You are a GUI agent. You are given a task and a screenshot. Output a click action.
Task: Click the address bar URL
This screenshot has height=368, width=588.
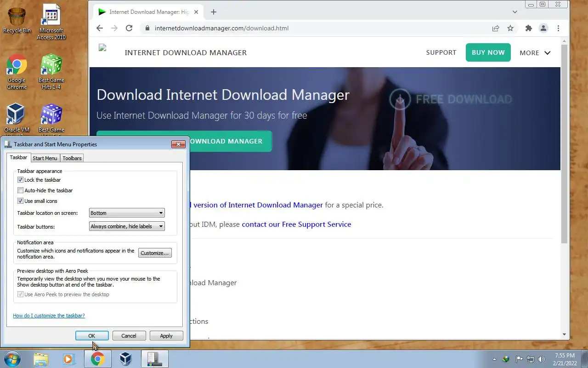coord(221,28)
